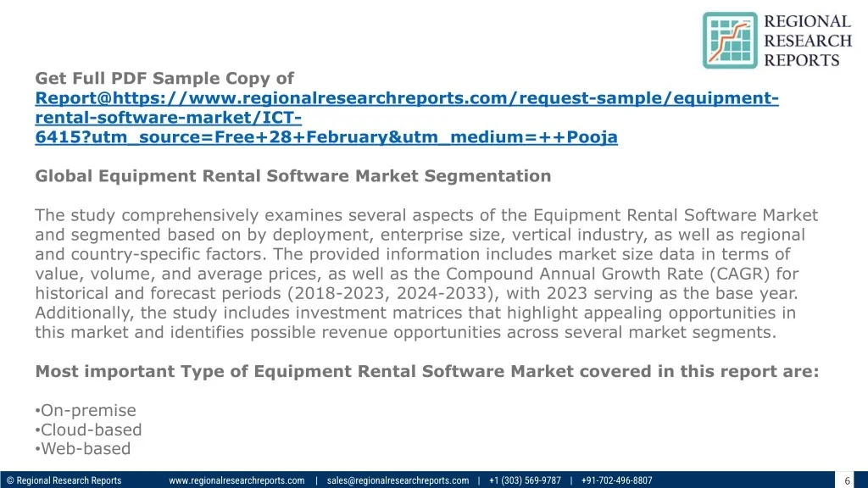Image resolution: width=868 pixels, height=488 pixels.
Task: Click the 'Web-based' bullet item
Action: 82,449
